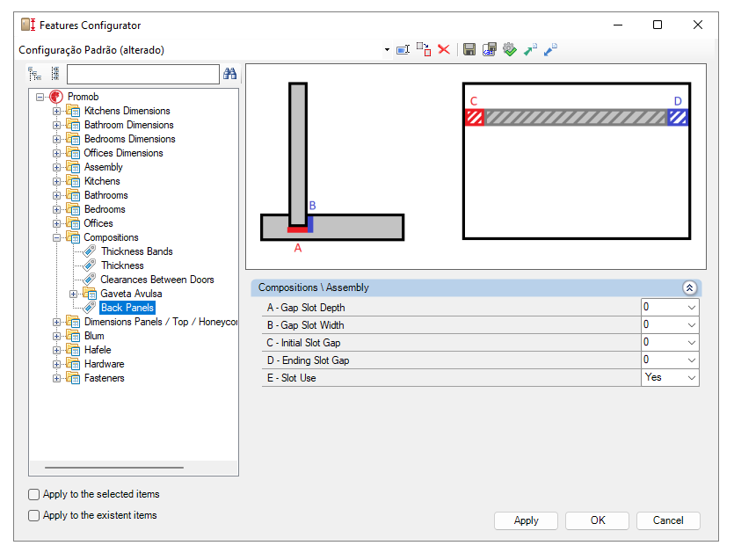Click the Cancel button
This screenshot has width=734, height=560.
pos(668,520)
